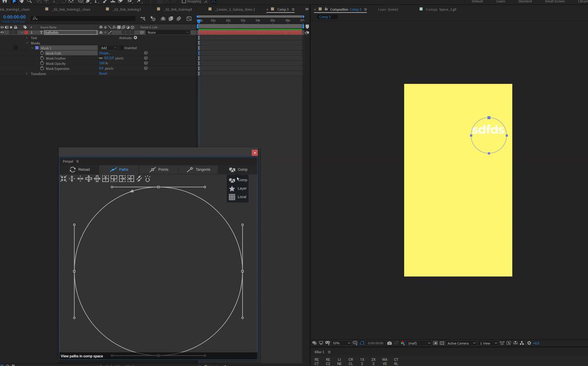Open the Active Camera dropdown
The width and height of the screenshot is (588, 366).
(x=461, y=343)
